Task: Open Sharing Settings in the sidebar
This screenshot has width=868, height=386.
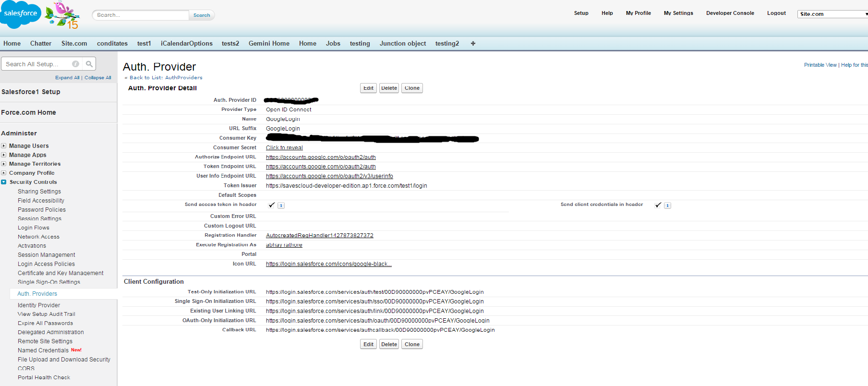Action: 39,192
